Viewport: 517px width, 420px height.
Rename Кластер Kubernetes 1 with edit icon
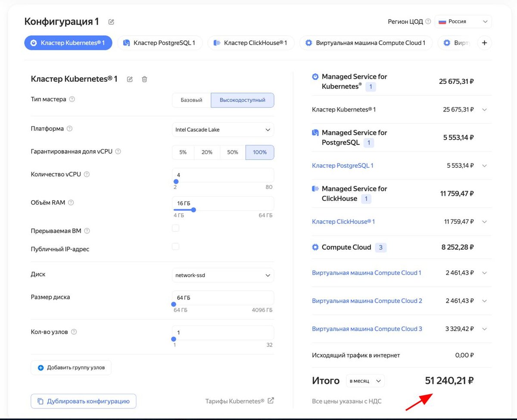130,79
